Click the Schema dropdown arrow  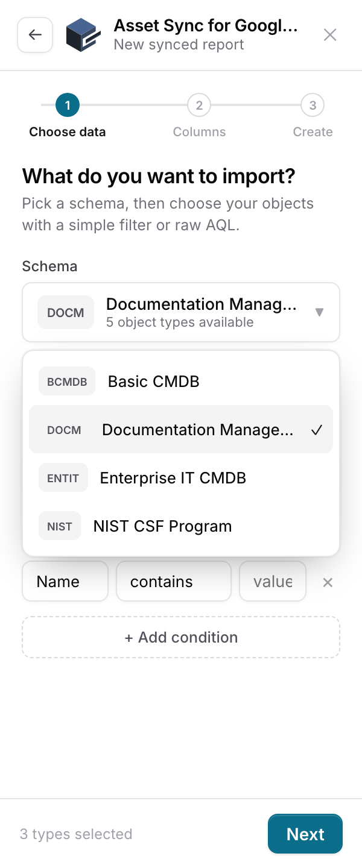(320, 312)
